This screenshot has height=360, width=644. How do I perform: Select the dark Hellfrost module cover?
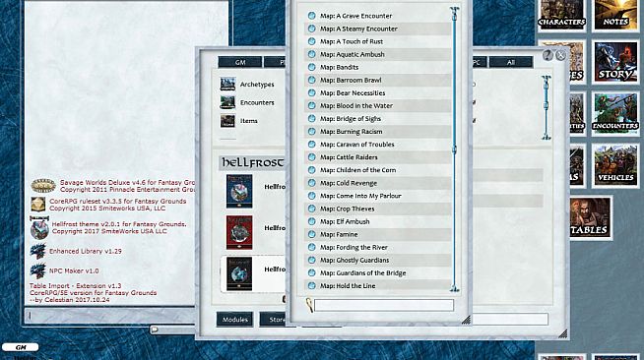[239, 273]
